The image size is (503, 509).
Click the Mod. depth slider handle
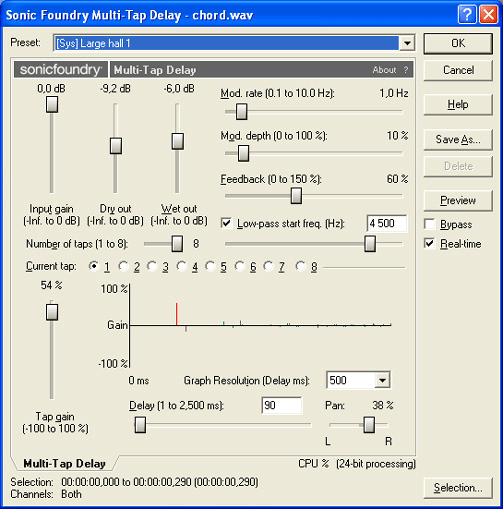[243, 153]
